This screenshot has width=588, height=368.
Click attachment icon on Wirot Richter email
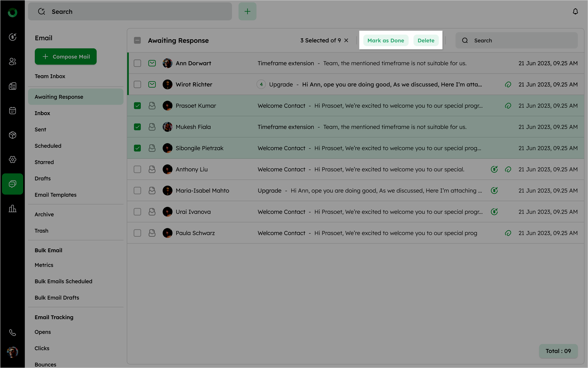508,85
